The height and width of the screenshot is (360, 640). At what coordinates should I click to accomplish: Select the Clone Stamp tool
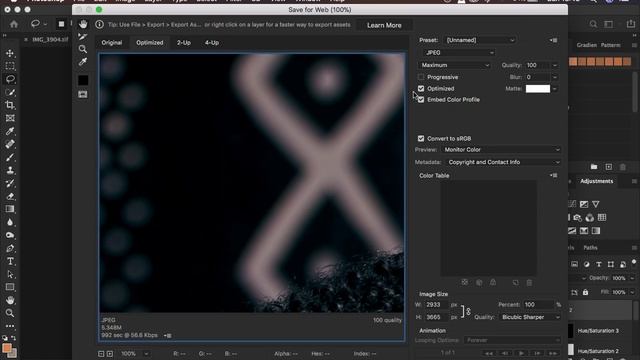(x=10, y=170)
